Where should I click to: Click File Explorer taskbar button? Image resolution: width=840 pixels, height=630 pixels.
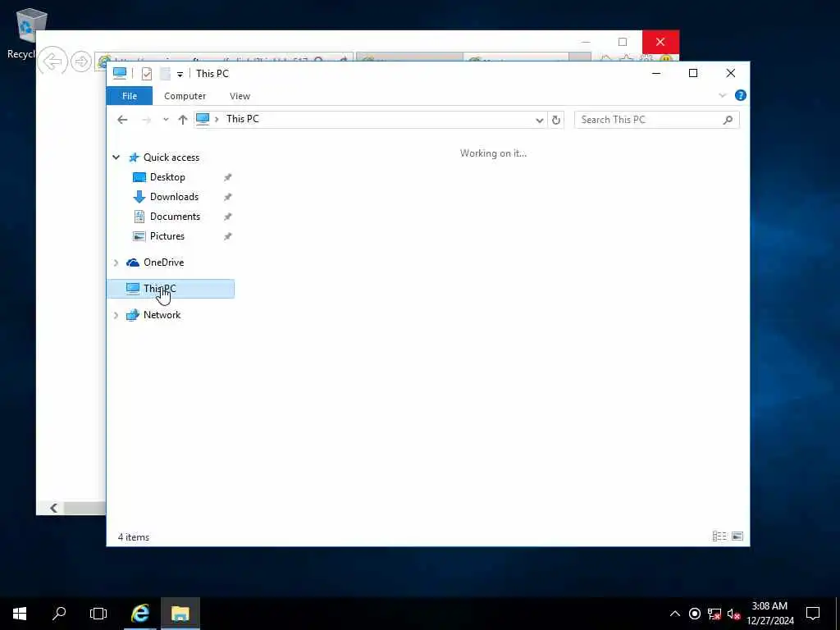180,614
